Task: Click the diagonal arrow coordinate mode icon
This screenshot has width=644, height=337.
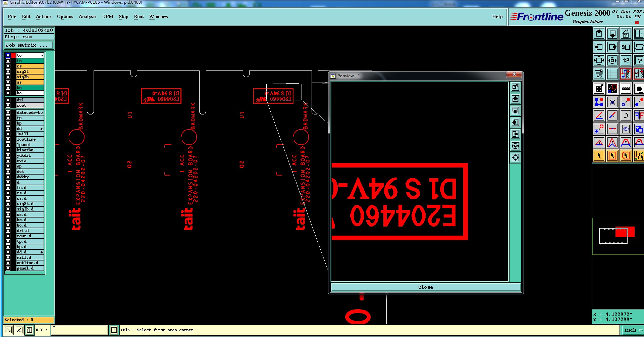Action: tap(8, 330)
